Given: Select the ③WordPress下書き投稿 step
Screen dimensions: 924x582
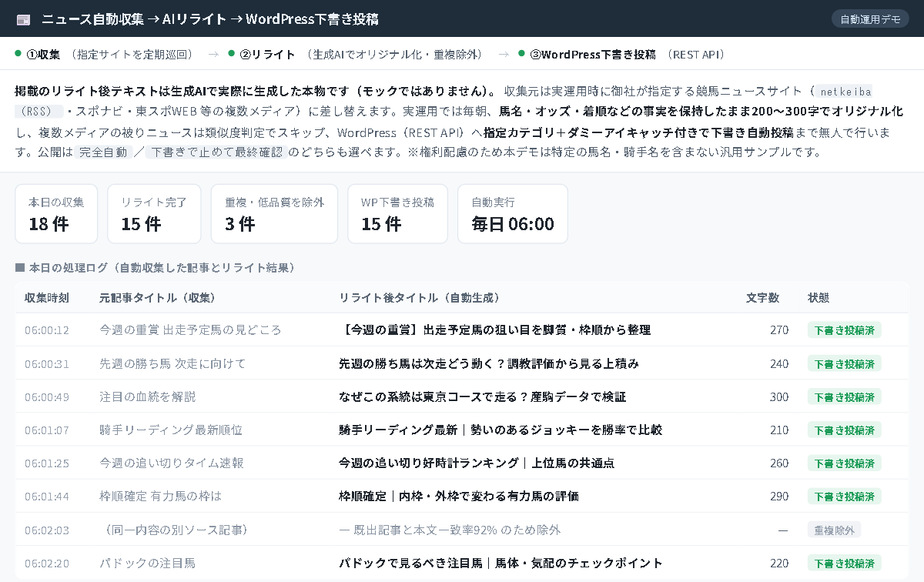Looking at the screenshot, I should [x=621, y=55].
